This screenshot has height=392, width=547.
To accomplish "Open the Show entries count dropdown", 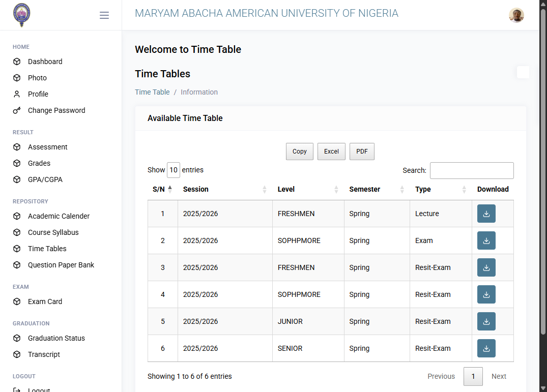I will (174, 170).
